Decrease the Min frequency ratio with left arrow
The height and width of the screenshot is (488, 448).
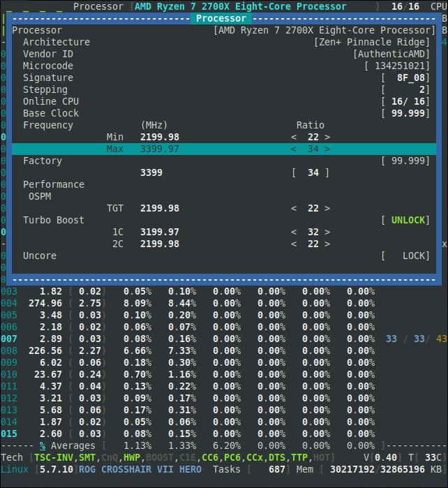tap(294, 138)
